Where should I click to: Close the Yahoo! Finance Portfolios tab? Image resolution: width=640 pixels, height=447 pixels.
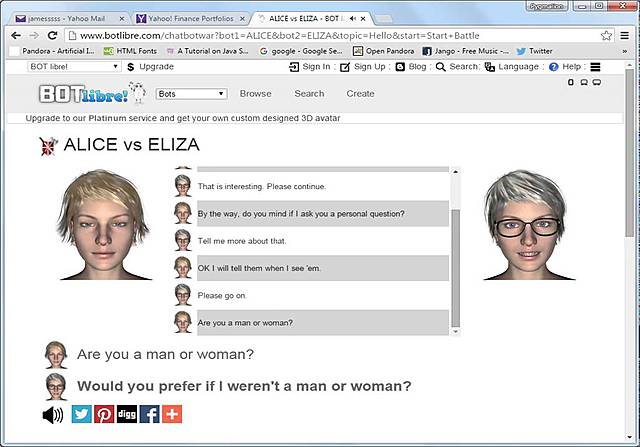tap(242, 18)
